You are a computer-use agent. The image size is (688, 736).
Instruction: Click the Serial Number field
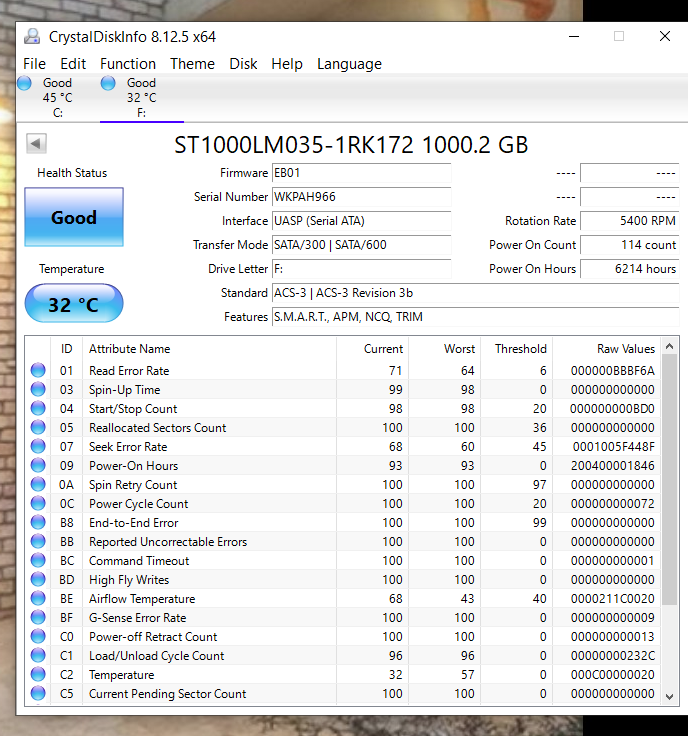360,197
